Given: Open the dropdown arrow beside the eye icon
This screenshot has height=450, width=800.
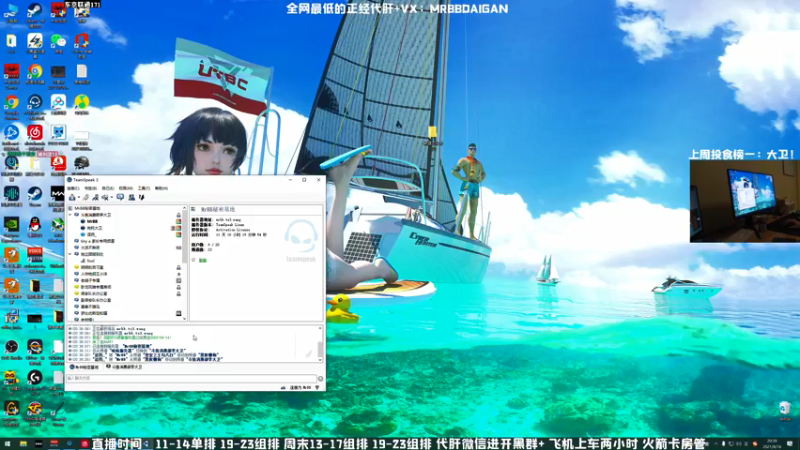Looking at the screenshot, I should pos(112,197).
